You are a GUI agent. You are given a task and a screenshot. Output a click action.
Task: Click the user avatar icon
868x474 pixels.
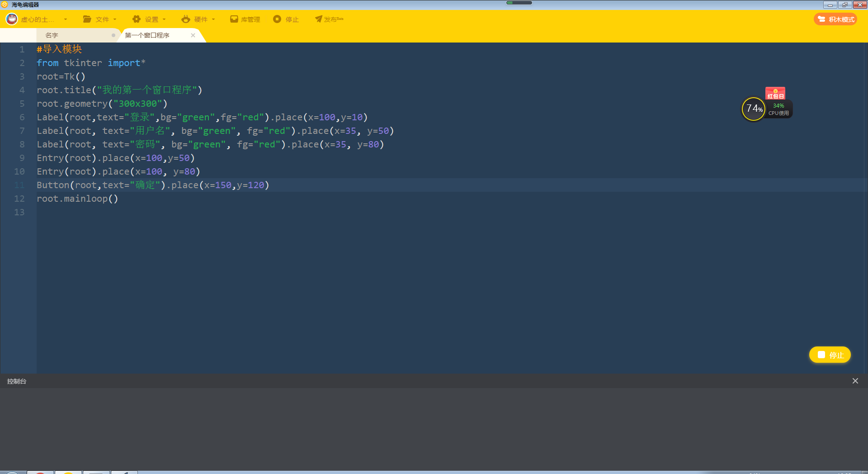pos(12,19)
